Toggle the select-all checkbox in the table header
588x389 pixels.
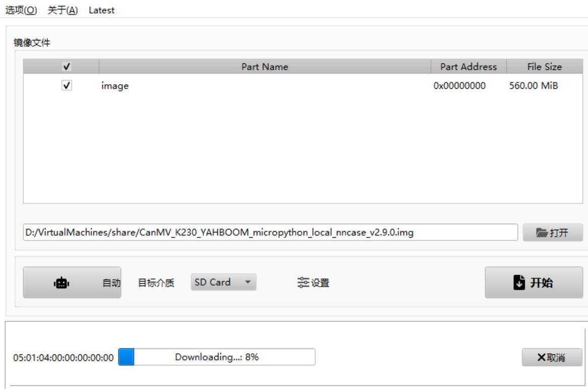click(65, 67)
